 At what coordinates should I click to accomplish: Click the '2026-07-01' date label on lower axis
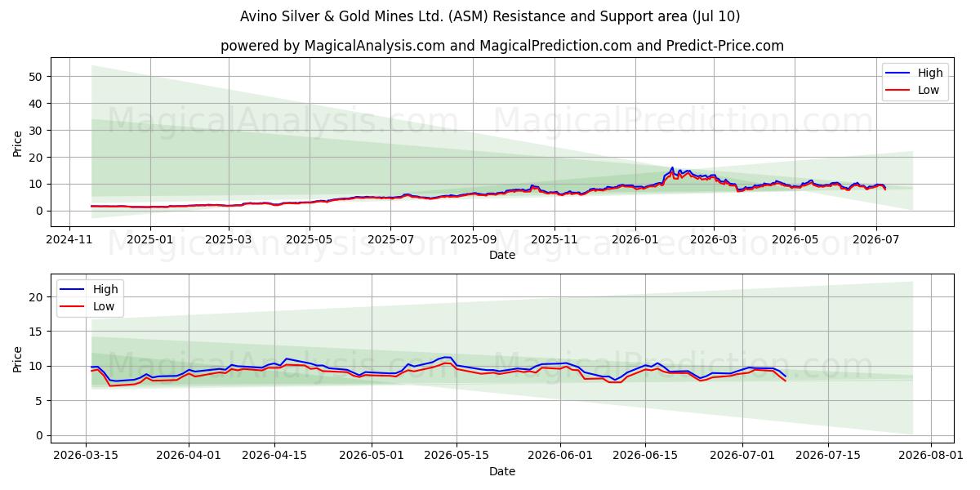743,456
